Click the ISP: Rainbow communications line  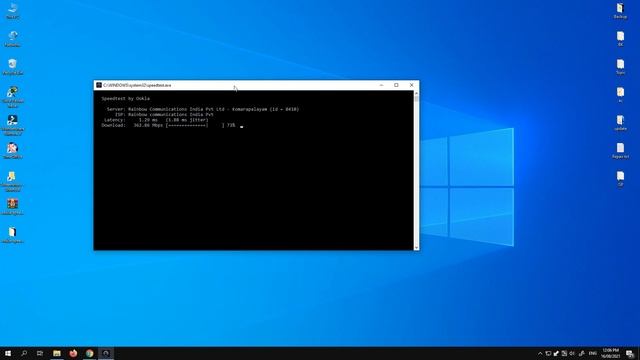(164, 115)
